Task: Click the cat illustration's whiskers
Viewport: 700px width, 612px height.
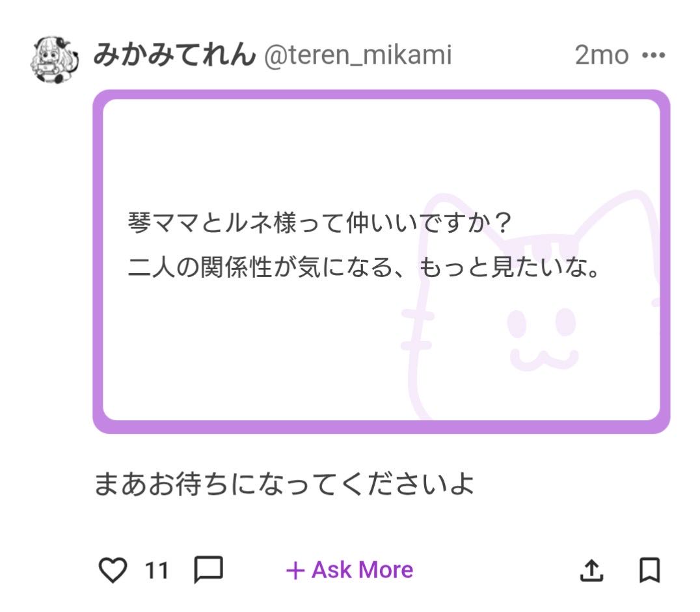Action: click(418, 330)
